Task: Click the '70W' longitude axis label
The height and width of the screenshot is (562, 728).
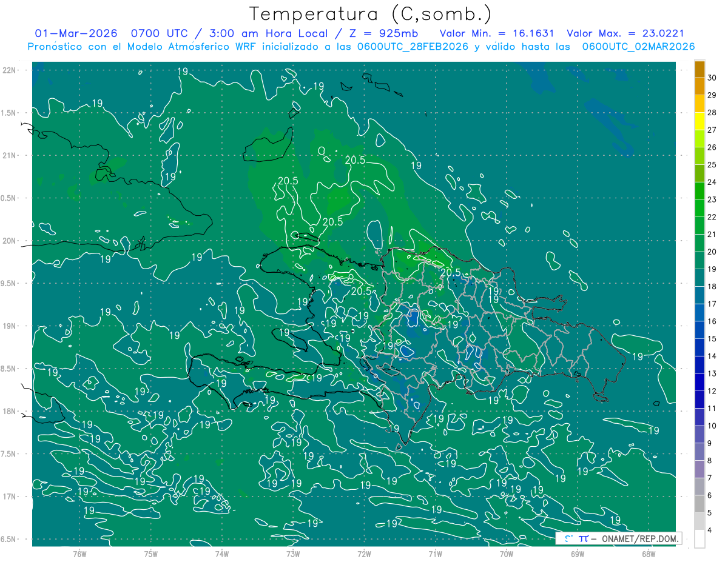Action: [x=507, y=554]
